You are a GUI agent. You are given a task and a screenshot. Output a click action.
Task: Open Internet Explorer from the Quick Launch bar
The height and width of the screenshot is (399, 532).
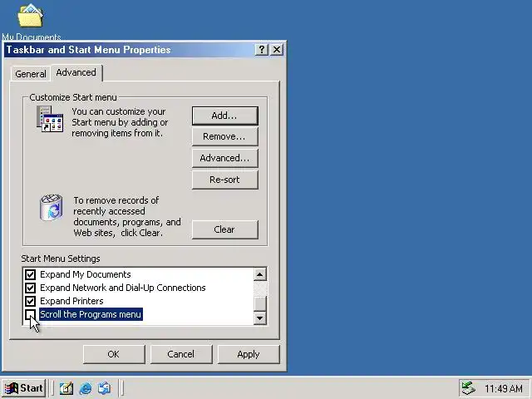85,388
